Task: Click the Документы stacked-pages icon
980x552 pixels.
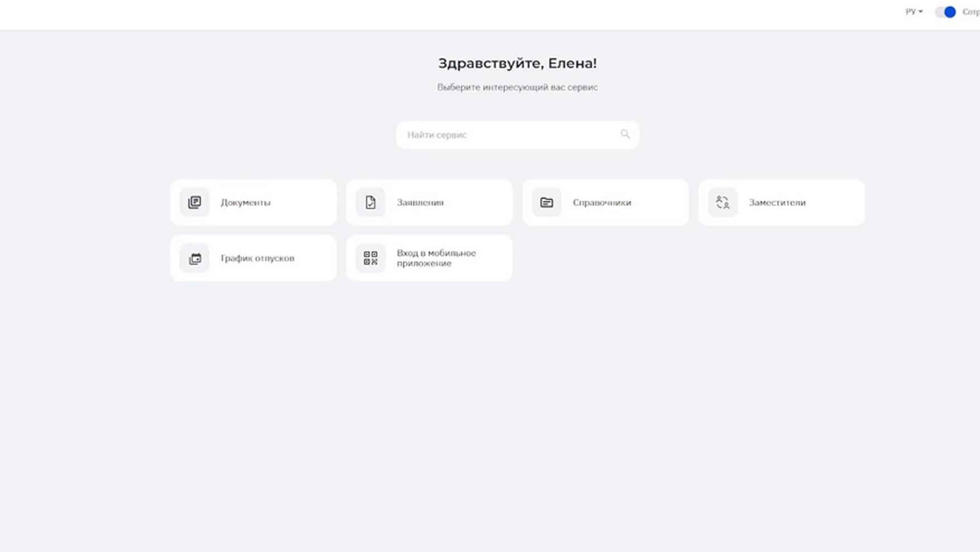Action: pyautogui.click(x=194, y=202)
